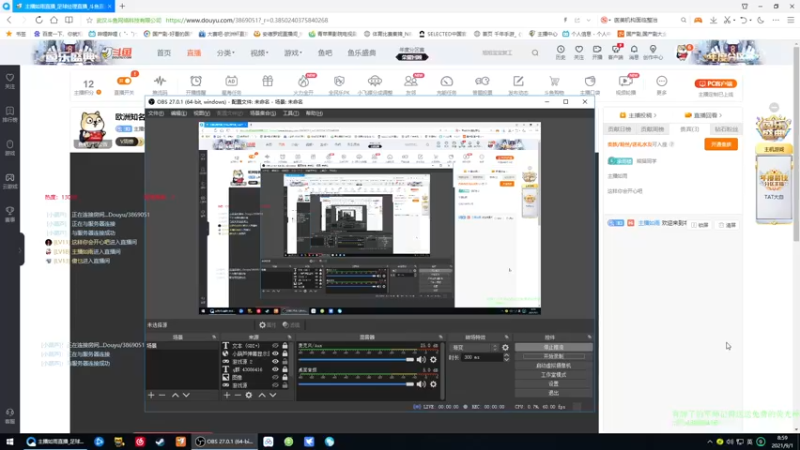Open 关注 heart icon in Douyu header
Screen dimensions: 800x450
click(x=579, y=52)
